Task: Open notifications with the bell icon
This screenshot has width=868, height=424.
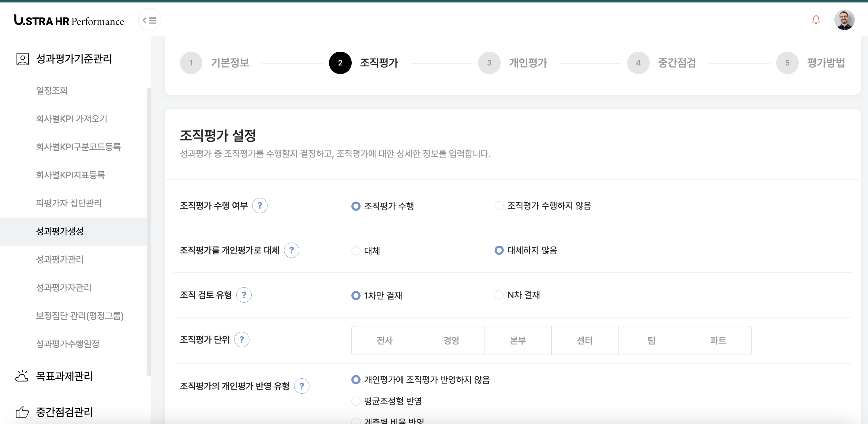Action: [x=815, y=20]
